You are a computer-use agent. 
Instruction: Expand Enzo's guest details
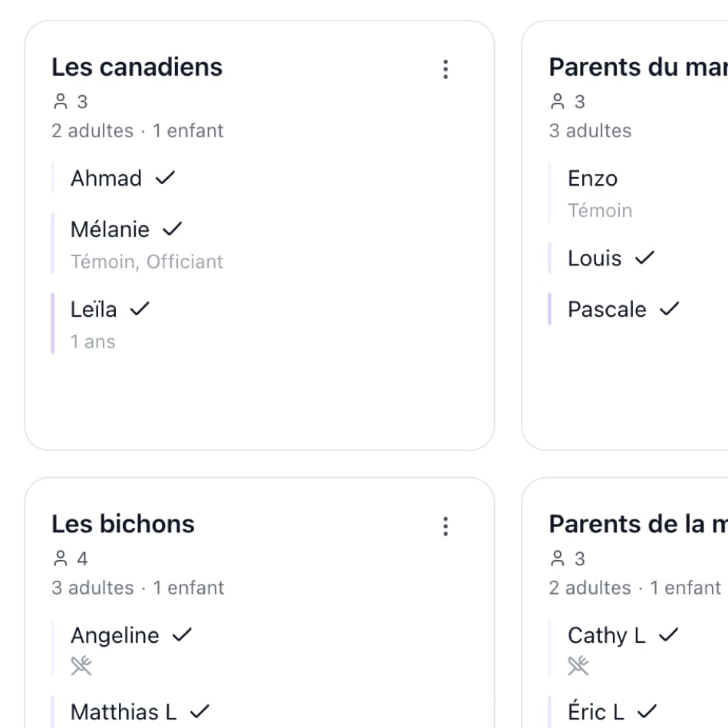tap(593, 178)
